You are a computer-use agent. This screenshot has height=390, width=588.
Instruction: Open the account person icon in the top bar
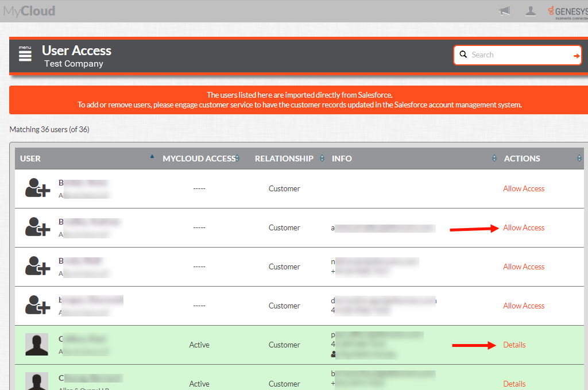point(530,10)
